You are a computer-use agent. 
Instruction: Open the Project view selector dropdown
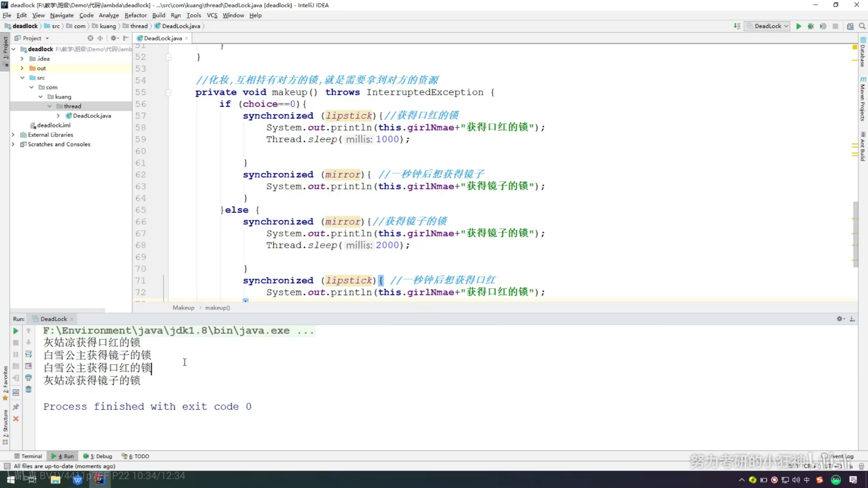tap(32, 38)
